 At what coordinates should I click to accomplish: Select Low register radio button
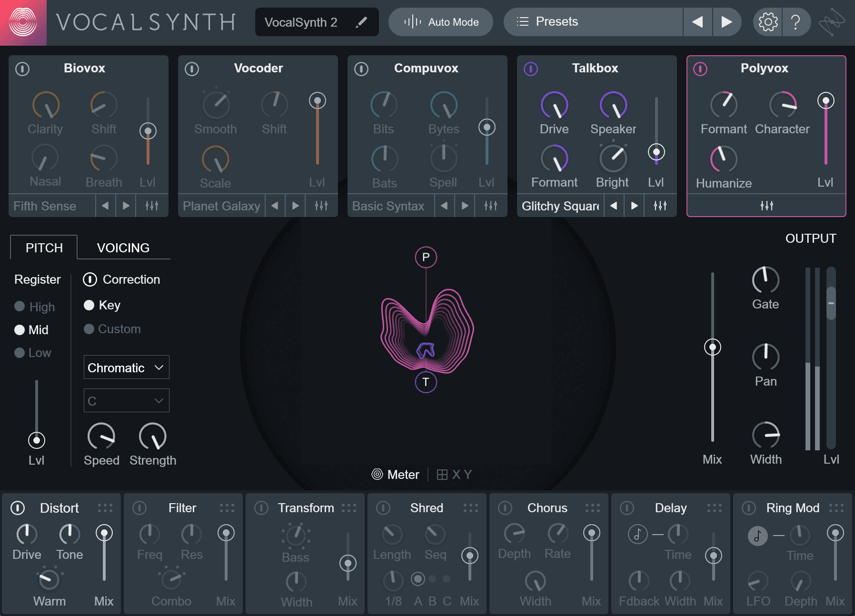click(x=20, y=353)
